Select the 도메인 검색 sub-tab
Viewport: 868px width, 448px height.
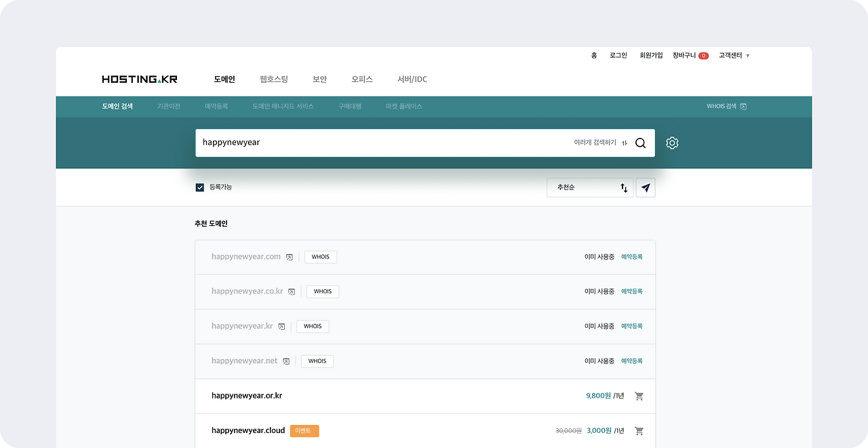(x=117, y=107)
